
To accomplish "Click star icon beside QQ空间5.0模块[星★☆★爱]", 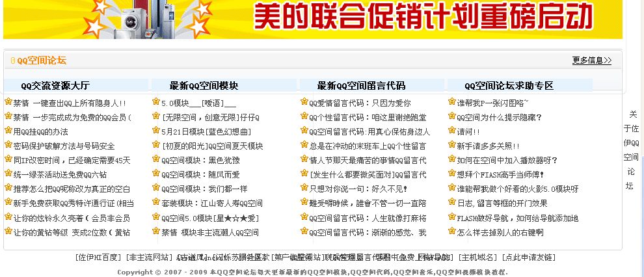I will [x=156, y=217].
